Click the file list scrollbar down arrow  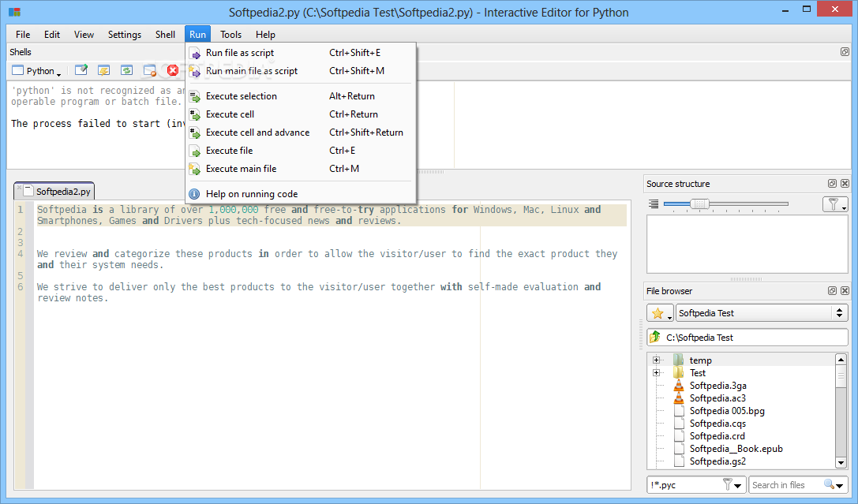coord(841,462)
